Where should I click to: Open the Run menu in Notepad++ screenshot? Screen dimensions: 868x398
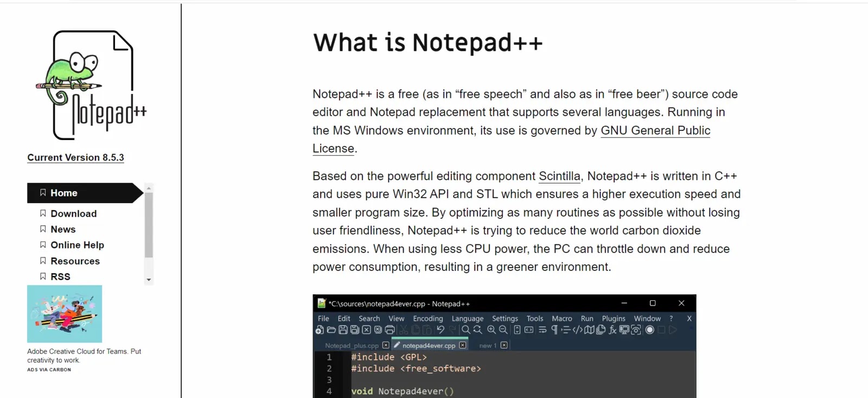pyautogui.click(x=587, y=318)
